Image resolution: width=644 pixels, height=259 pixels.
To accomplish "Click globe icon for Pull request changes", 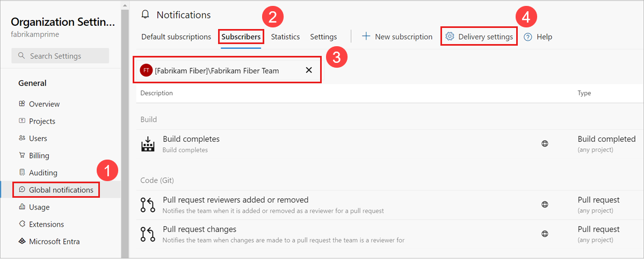I will point(545,234).
